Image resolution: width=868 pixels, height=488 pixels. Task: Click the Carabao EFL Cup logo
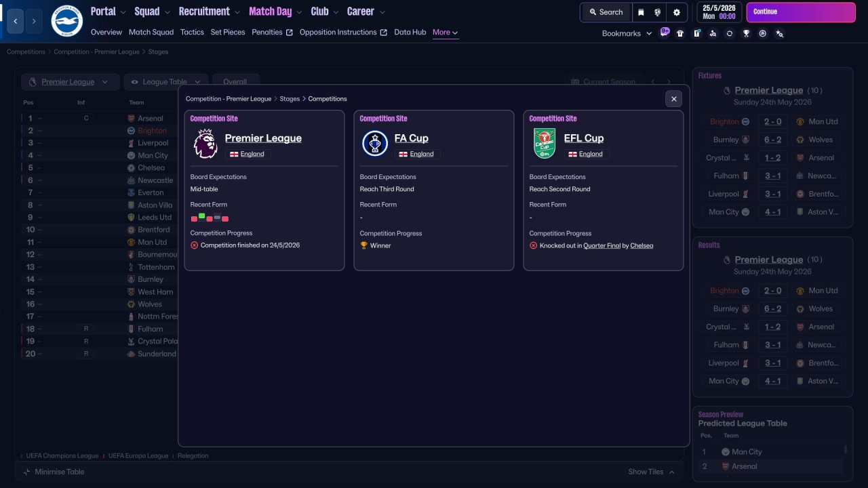tap(545, 144)
